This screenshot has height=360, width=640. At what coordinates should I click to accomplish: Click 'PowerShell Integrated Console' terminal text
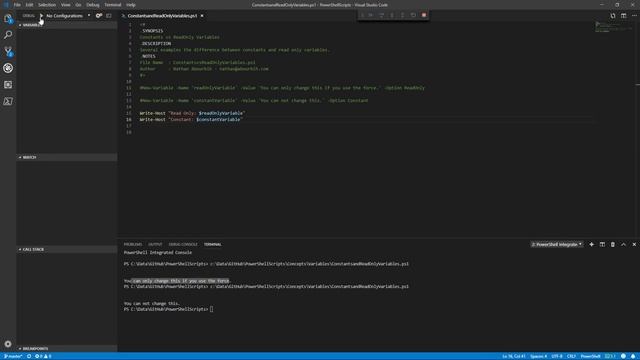click(x=158, y=253)
